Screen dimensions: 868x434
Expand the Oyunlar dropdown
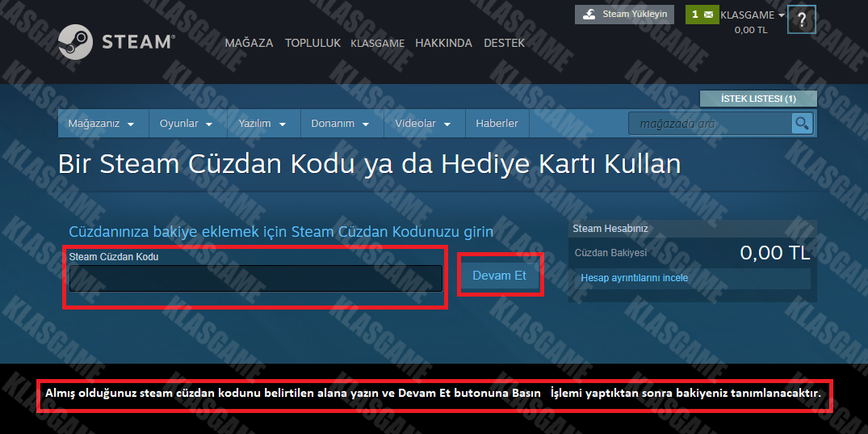186,124
